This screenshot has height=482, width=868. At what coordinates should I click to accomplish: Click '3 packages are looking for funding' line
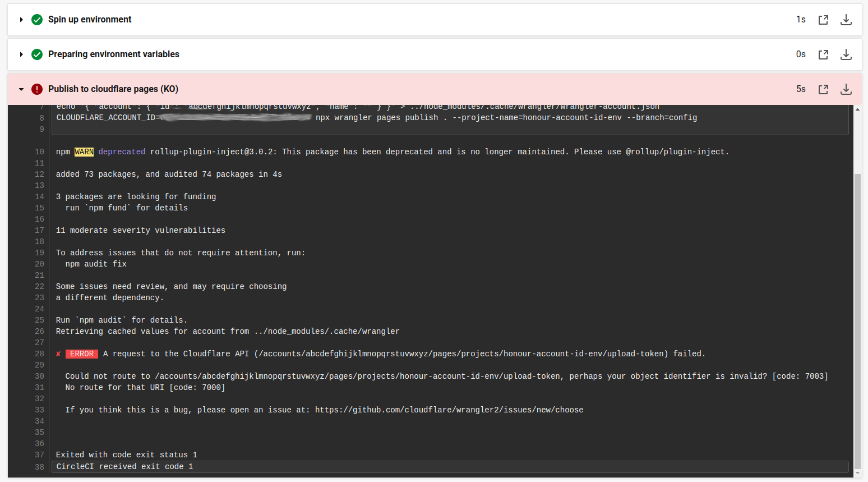point(136,197)
